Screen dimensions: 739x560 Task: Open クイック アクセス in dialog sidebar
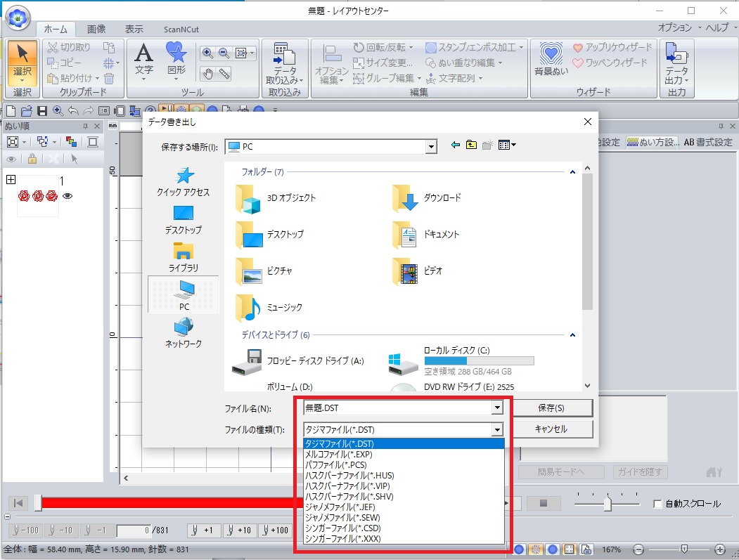pyautogui.click(x=184, y=182)
